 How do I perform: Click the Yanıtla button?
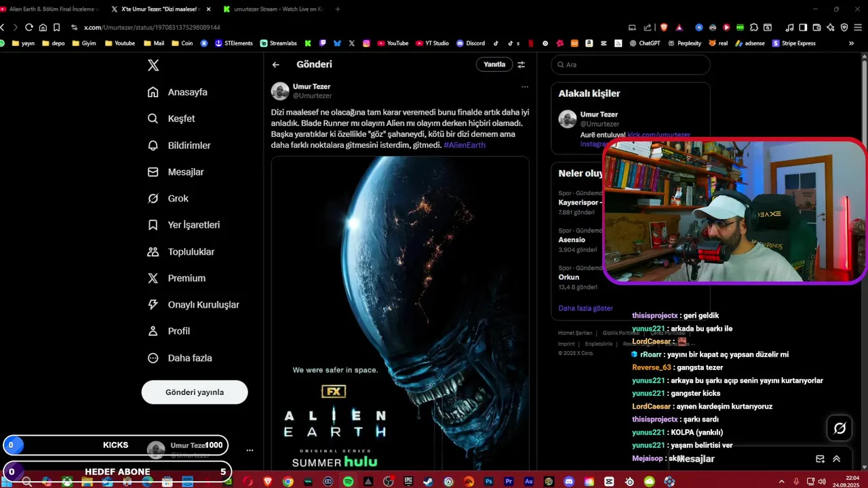494,64
